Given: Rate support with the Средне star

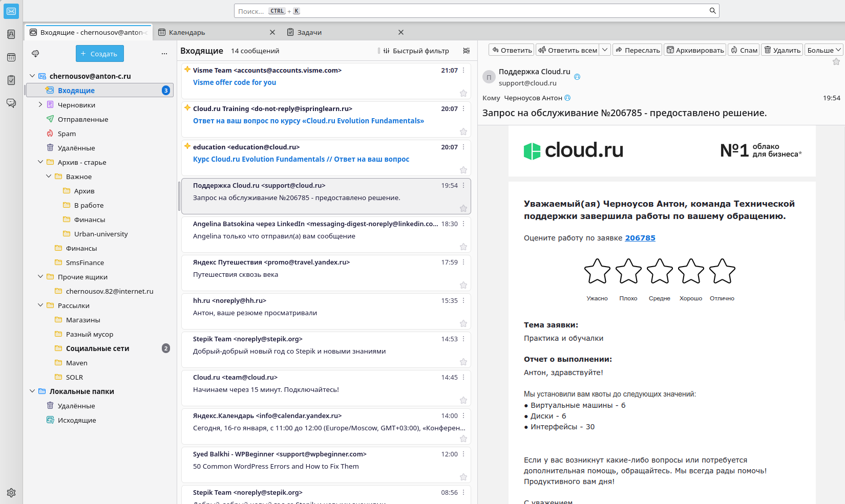Looking at the screenshot, I should (660, 271).
